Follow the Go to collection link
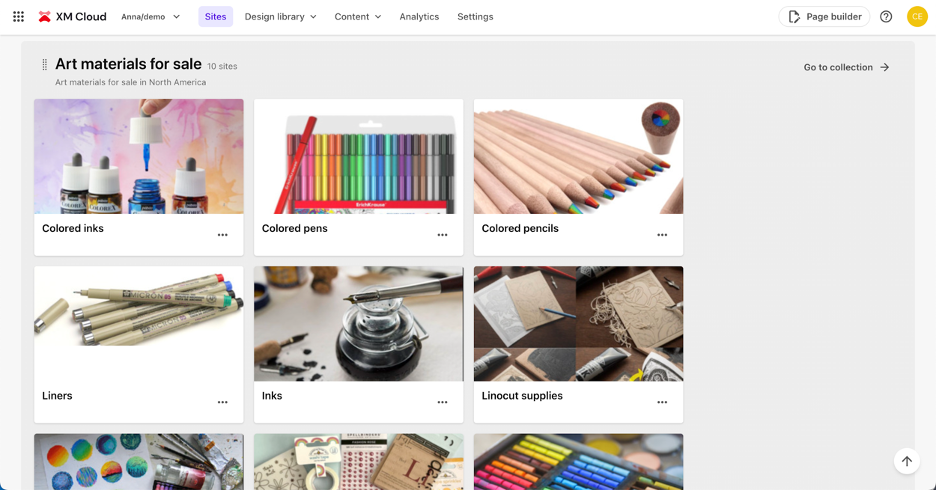The image size is (936, 490). tap(846, 67)
